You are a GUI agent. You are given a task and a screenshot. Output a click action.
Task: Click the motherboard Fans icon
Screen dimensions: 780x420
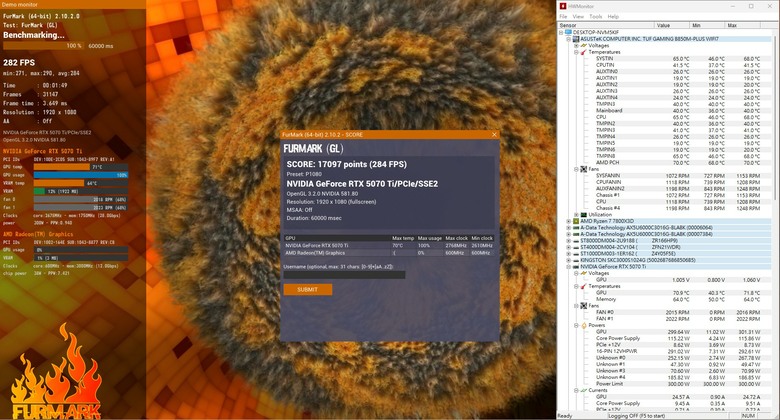pyautogui.click(x=584, y=169)
